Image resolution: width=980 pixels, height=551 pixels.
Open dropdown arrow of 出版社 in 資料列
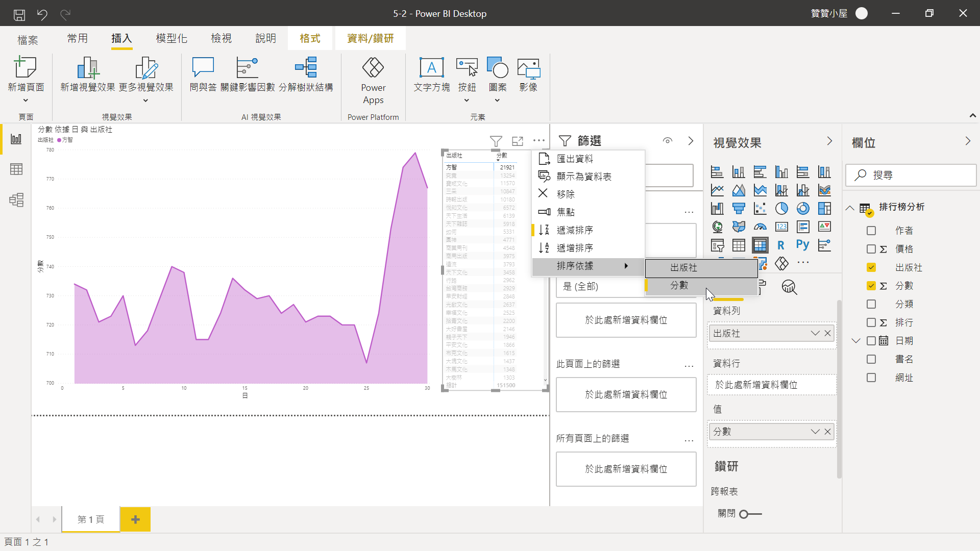[x=815, y=333]
